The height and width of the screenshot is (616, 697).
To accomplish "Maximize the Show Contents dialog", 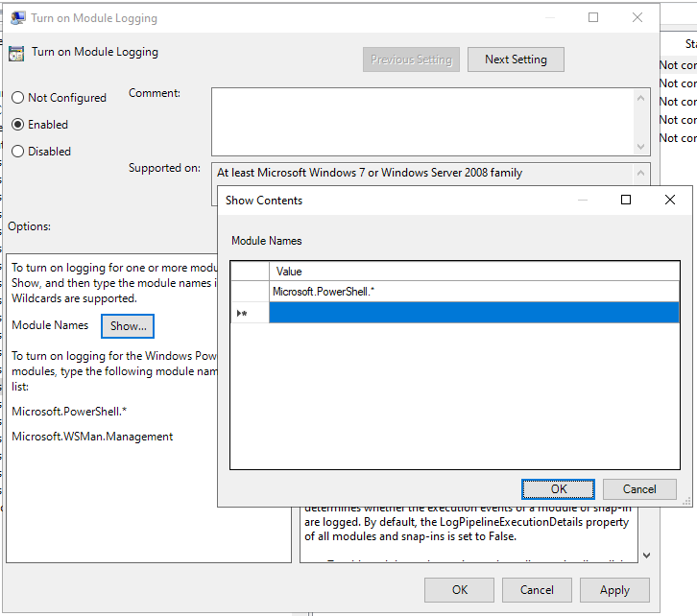I will 626,201.
